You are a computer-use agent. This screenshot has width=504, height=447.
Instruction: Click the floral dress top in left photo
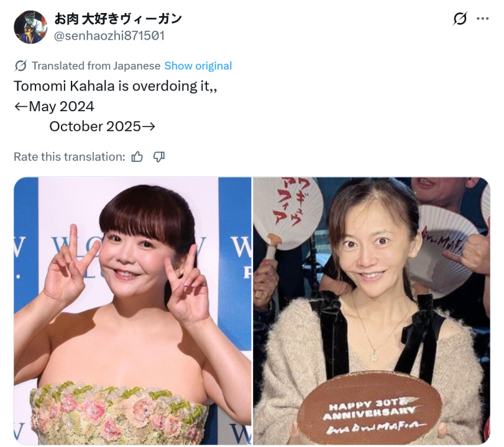pos(119,413)
